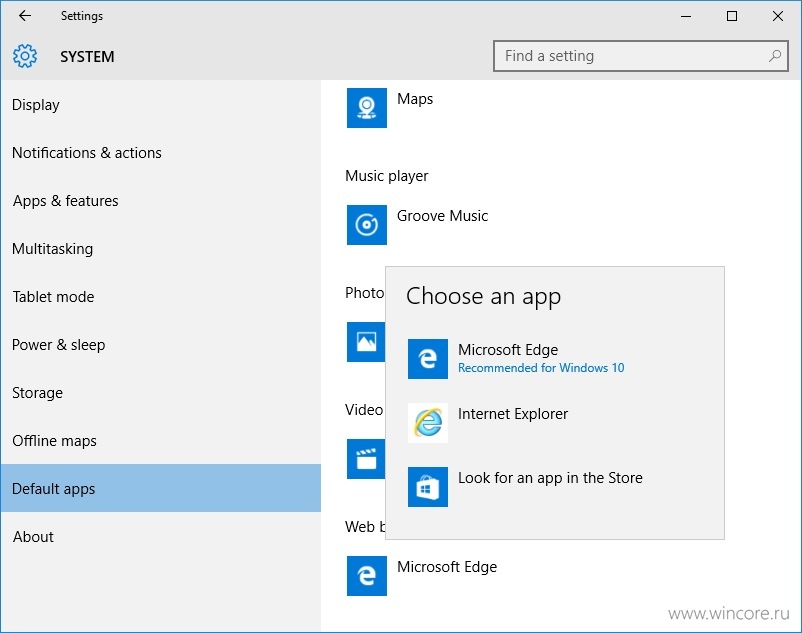The image size is (802, 633).
Task: Choose the Internet Explorer icon in popup
Action: click(x=428, y=423)
